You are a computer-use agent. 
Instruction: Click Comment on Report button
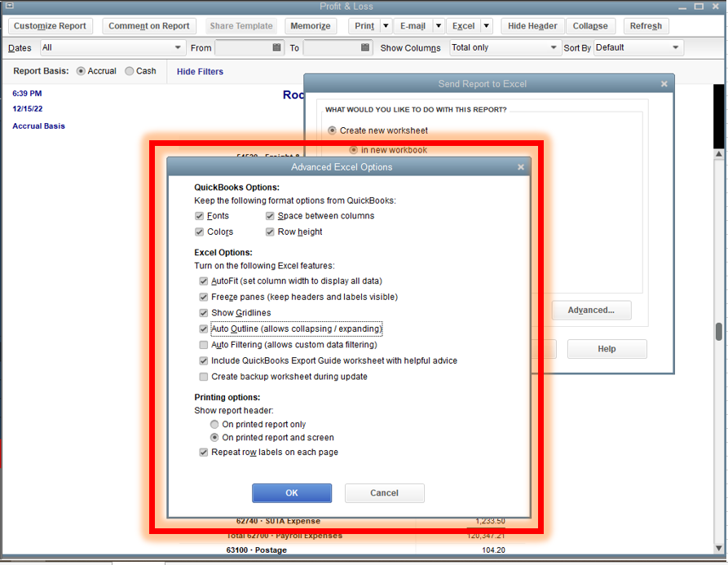pyautogui.click(x=149, y=26)
